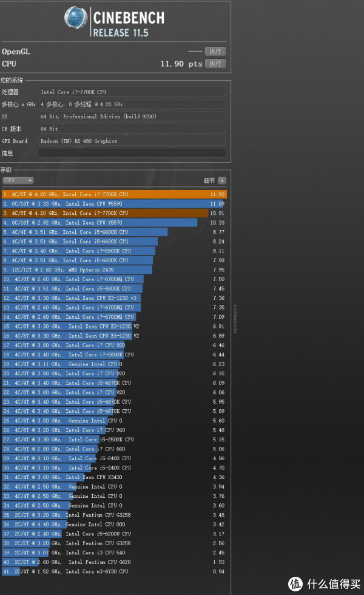Select rank 30 i5-2400 row scoring 4.70
The height and width of the screenshot is (595, 364).
tap(114, 468)
